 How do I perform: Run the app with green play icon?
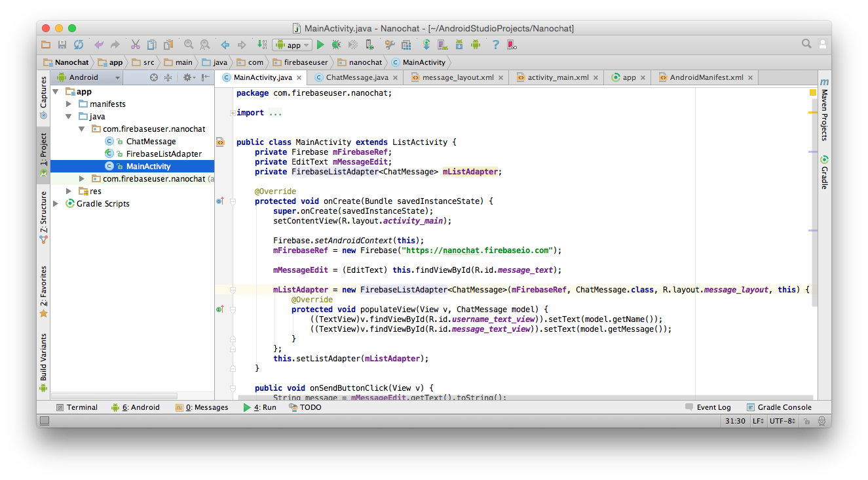[x=320, y=45]
